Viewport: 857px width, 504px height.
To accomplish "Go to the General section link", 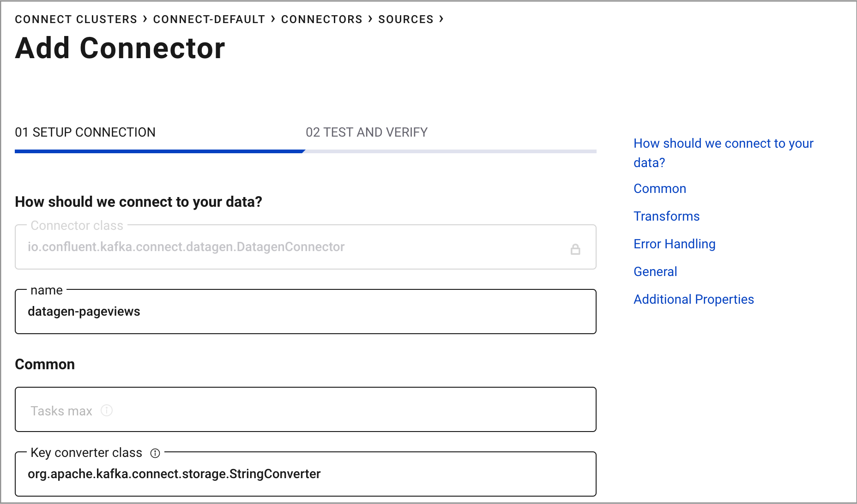I will pyautogui.click(x=655, y=272).
